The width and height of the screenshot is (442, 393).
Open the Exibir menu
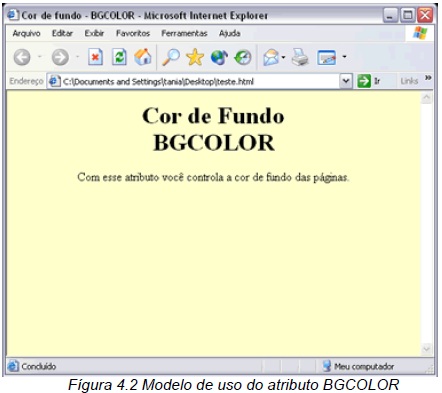94,33
